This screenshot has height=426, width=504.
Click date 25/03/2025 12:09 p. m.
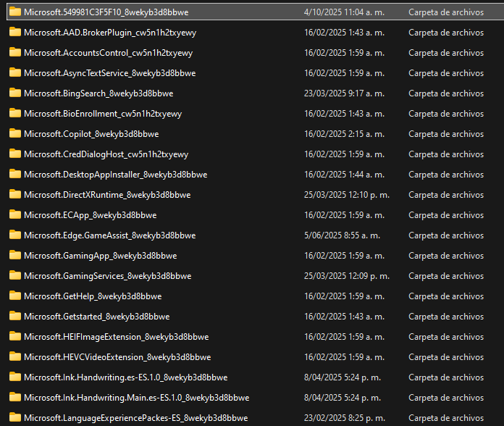(346, 276)
